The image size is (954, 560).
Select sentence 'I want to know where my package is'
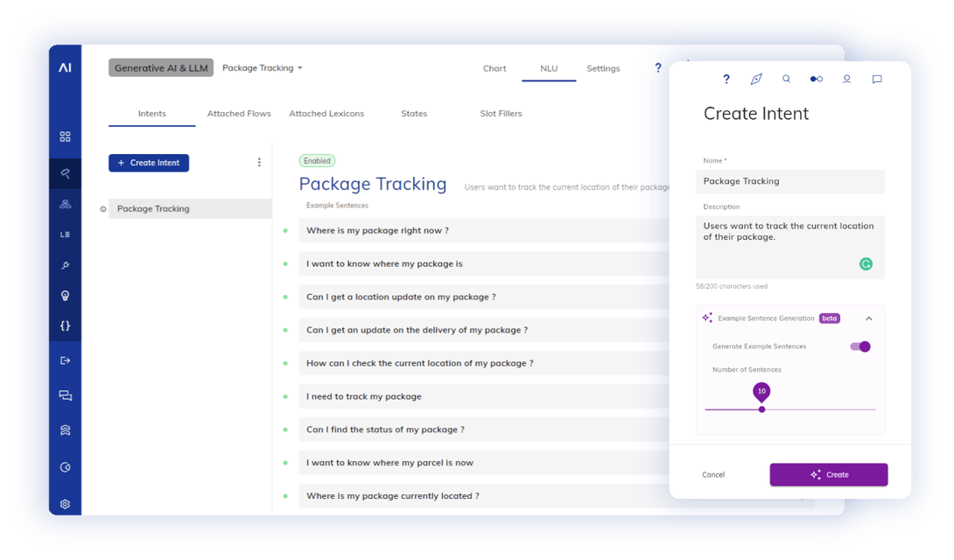(x=484, y=264)
